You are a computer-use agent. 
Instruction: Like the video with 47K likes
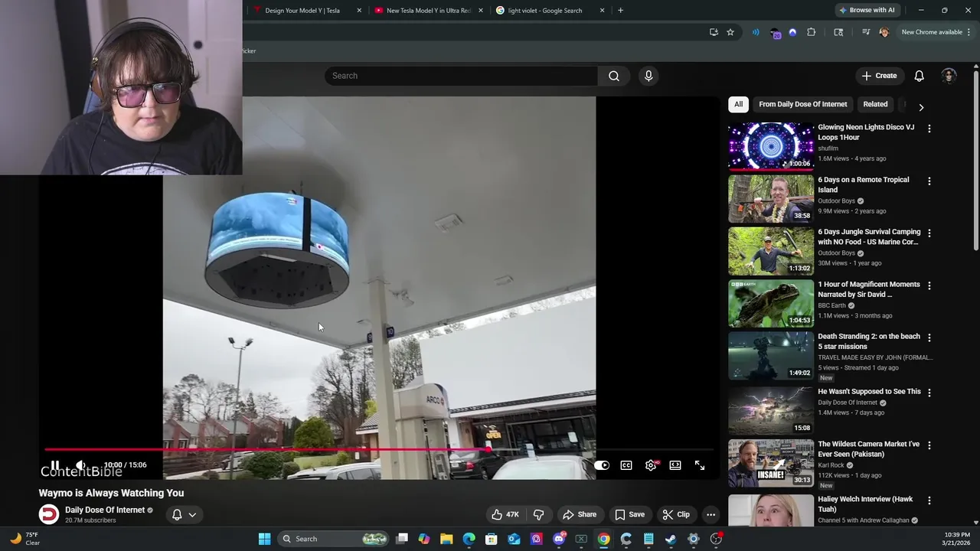click(505, 514)
